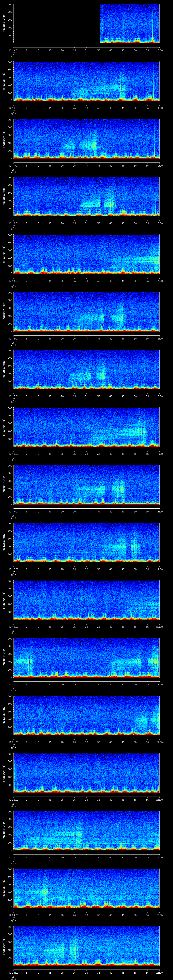The width and height of the screenshot is (173, 980).
Task: Click the 12:10:00 start time label
Action: pos(14,108)
